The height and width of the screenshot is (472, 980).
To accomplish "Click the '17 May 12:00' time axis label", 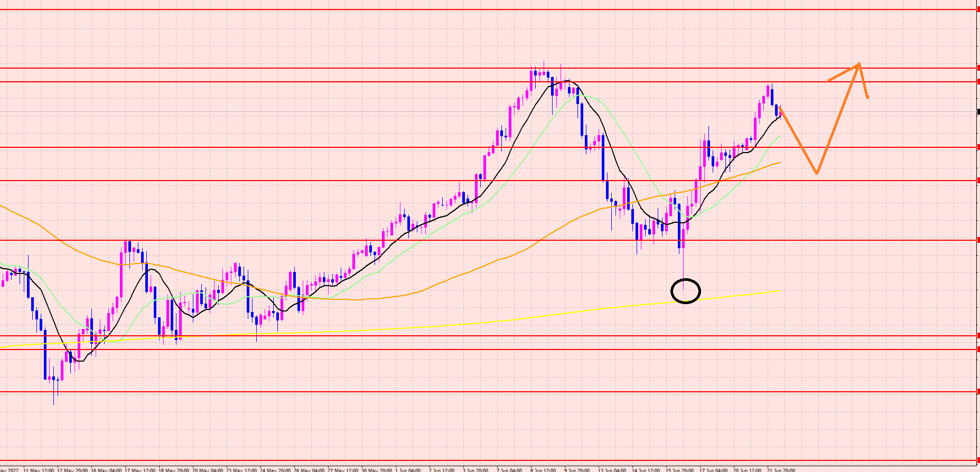I will coord(140,469).
